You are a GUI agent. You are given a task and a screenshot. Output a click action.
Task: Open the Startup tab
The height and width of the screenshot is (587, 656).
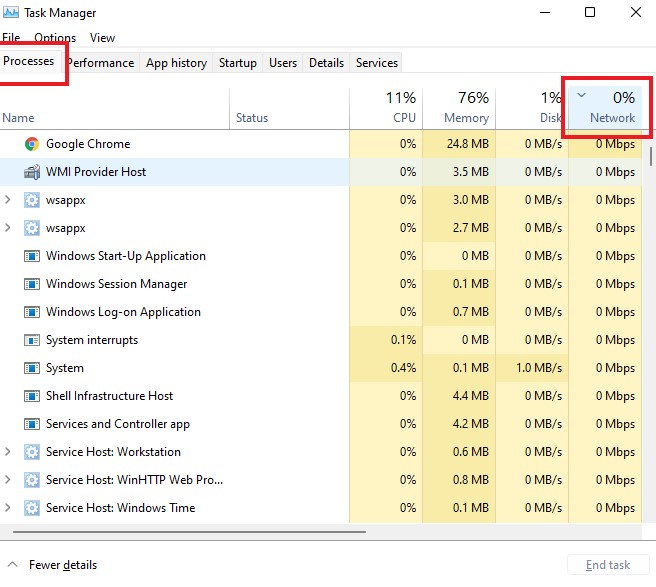point(238,63)
